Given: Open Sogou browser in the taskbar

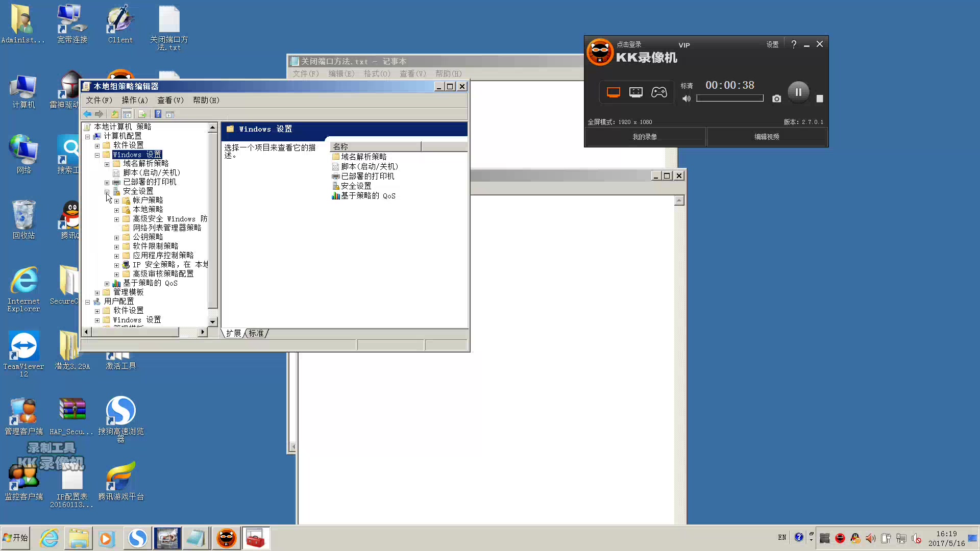Looking at the screenshot, I should click(137, 538).
